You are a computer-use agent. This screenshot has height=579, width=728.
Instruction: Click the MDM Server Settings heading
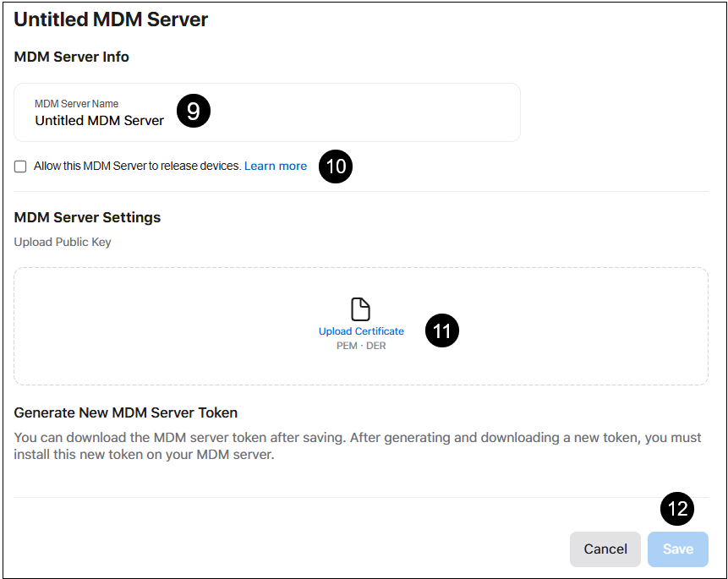coord(87,217)
